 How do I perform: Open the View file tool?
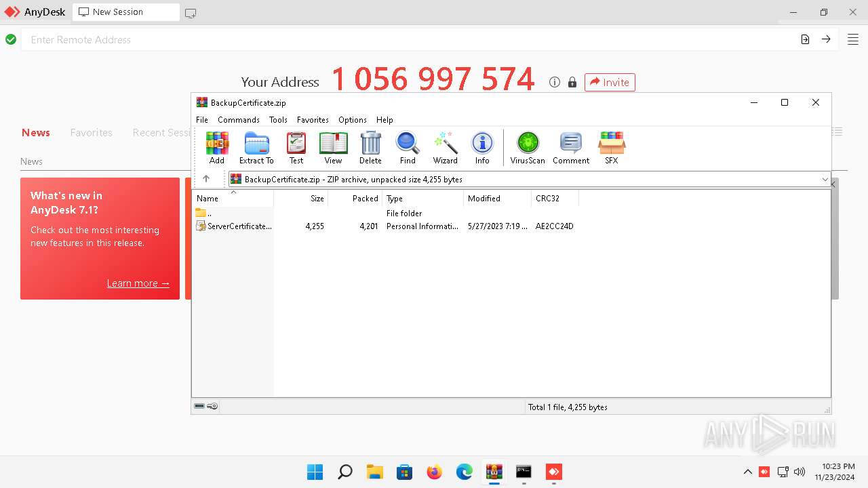click(x=333, y=148)
